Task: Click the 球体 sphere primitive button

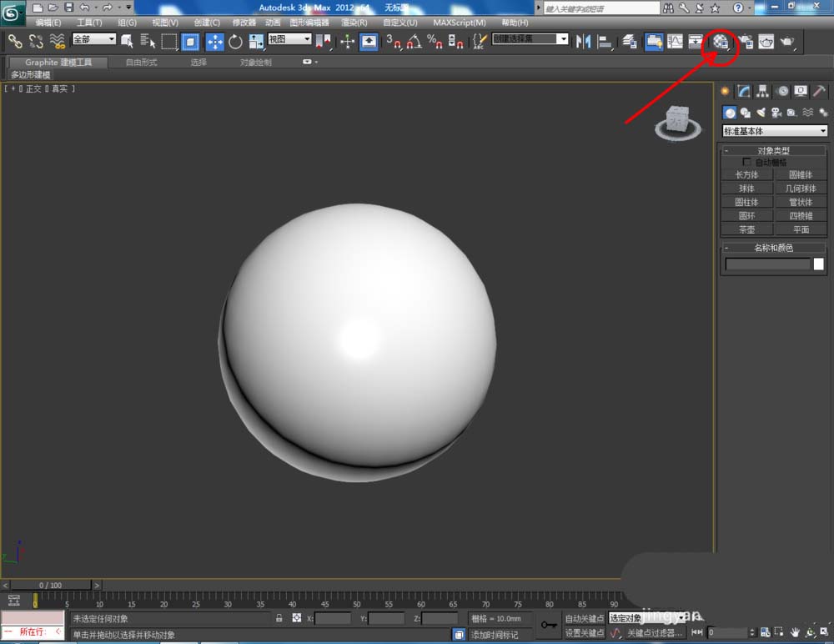Action: [746, 189]
